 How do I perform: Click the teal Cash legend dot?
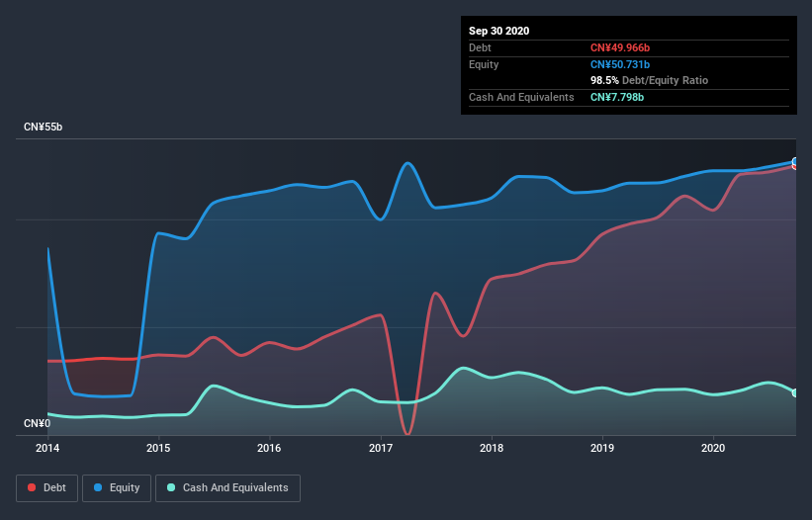pyautogui.click(x=171, y=487)
